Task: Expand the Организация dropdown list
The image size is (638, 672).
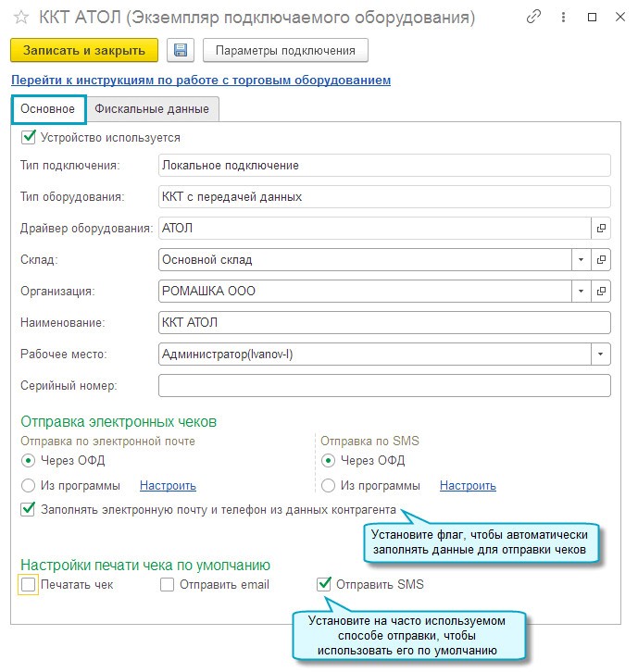Action: coord(581,292)
